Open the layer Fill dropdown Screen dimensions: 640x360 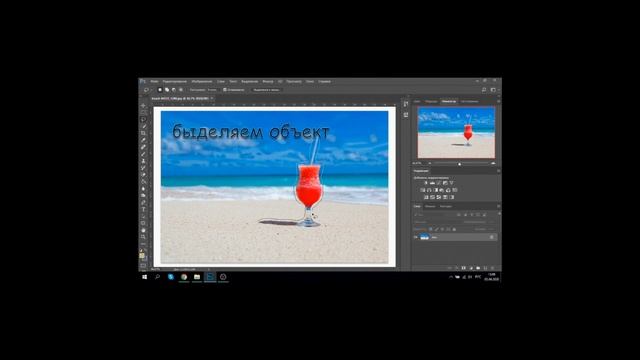[x=491, y=229]
